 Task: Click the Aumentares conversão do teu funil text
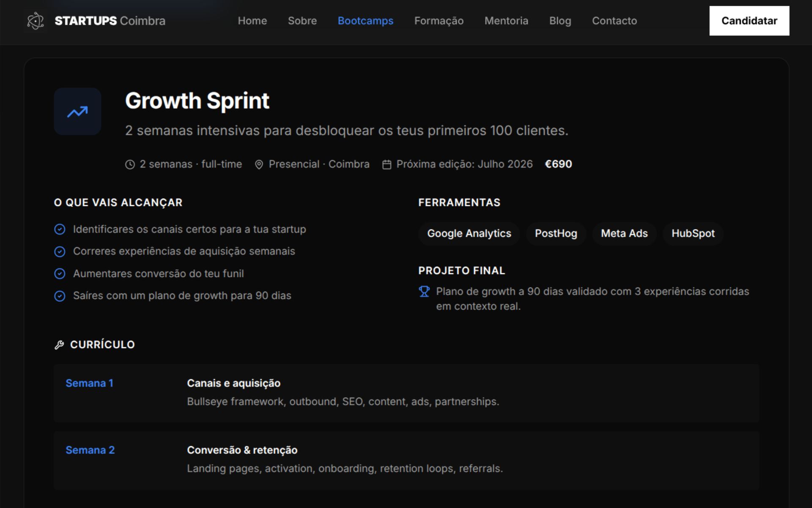click(158, 273)
